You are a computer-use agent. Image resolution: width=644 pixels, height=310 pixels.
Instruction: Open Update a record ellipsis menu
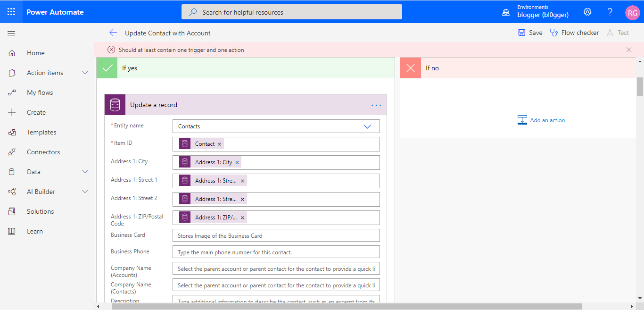[x=376, y=105]
